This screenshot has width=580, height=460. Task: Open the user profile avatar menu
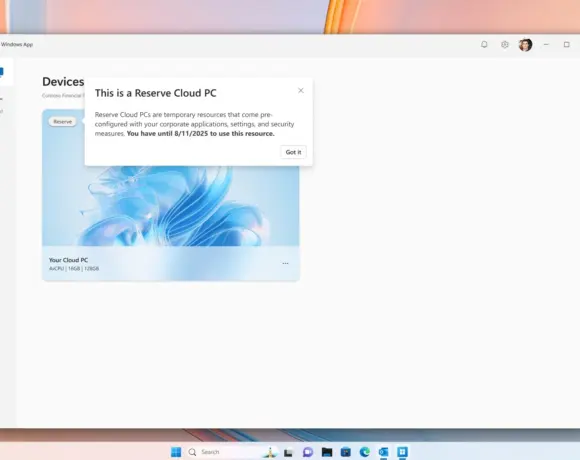(x=525, y=45)
